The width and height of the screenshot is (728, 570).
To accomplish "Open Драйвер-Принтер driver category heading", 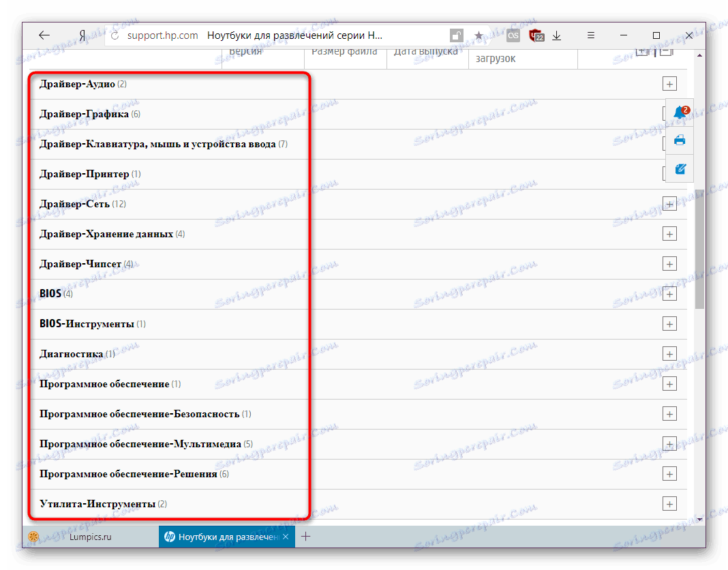I will [81, 173].
